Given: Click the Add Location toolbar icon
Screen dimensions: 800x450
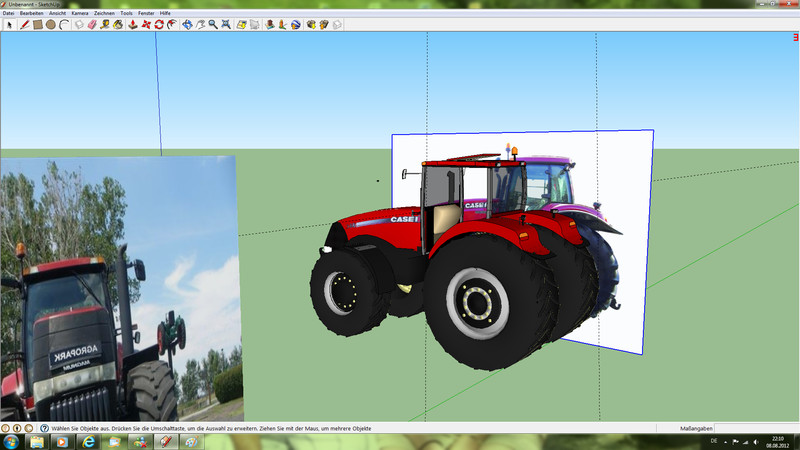Looking at the screenshot, I should point(241,24).
